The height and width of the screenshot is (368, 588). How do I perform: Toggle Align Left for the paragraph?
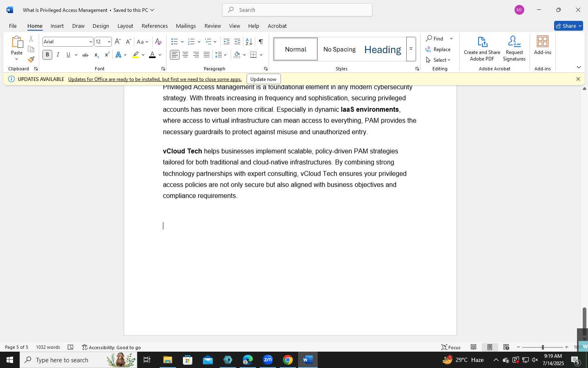(x=175, y=55)
